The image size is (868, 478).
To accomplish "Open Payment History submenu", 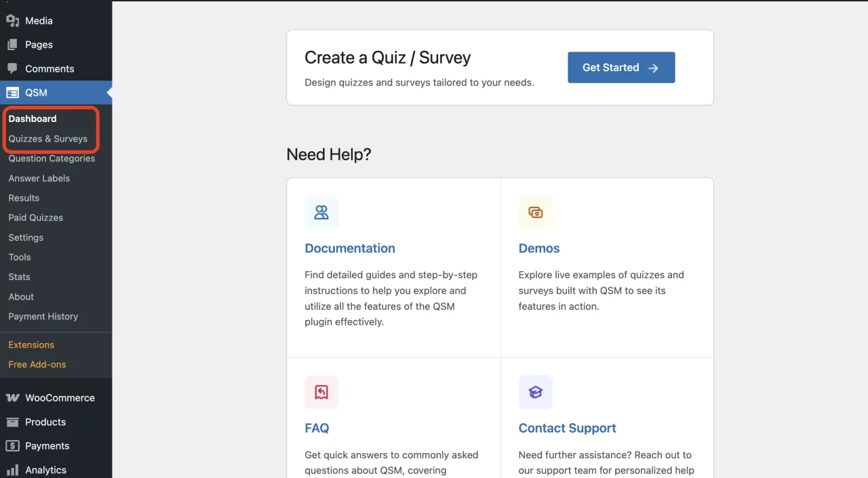I will point(43,317).
